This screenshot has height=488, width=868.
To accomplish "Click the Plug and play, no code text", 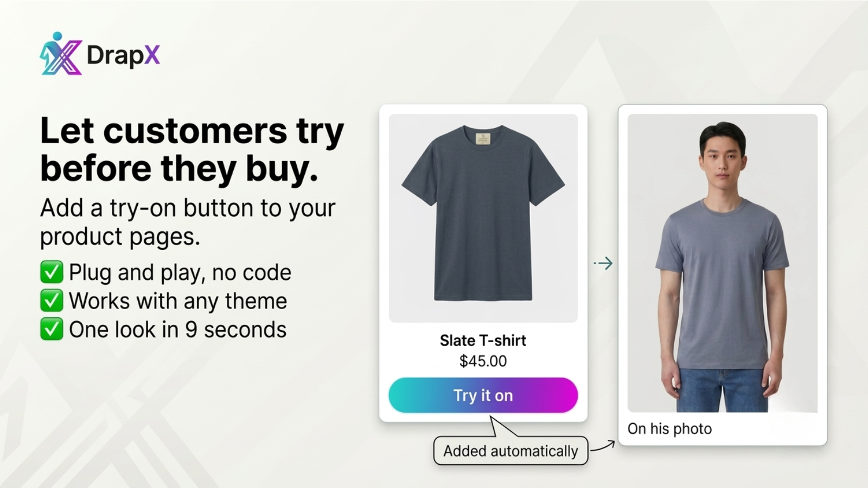I will click(x=180, y=273).
